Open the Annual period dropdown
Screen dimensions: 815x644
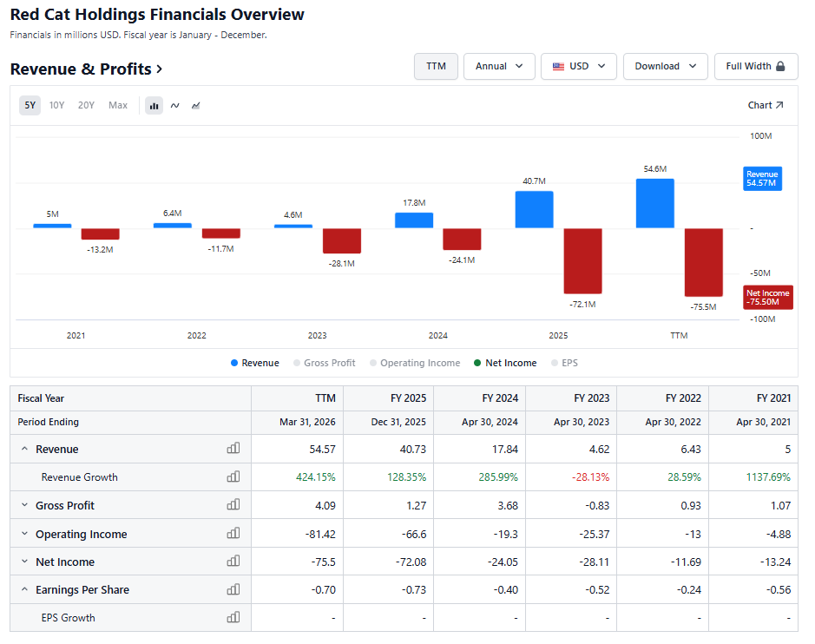pos(499,67)
